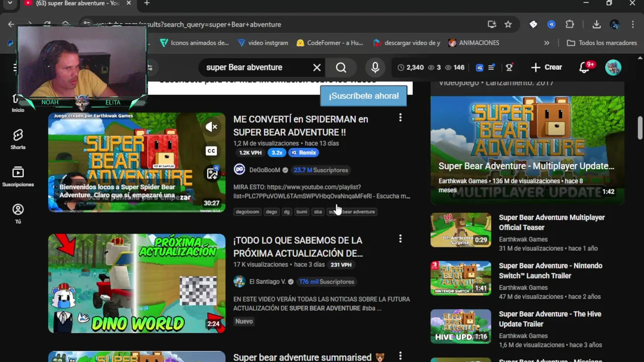
Task: Open options menu for Próxima Actualización video
Action: [400, 239]
